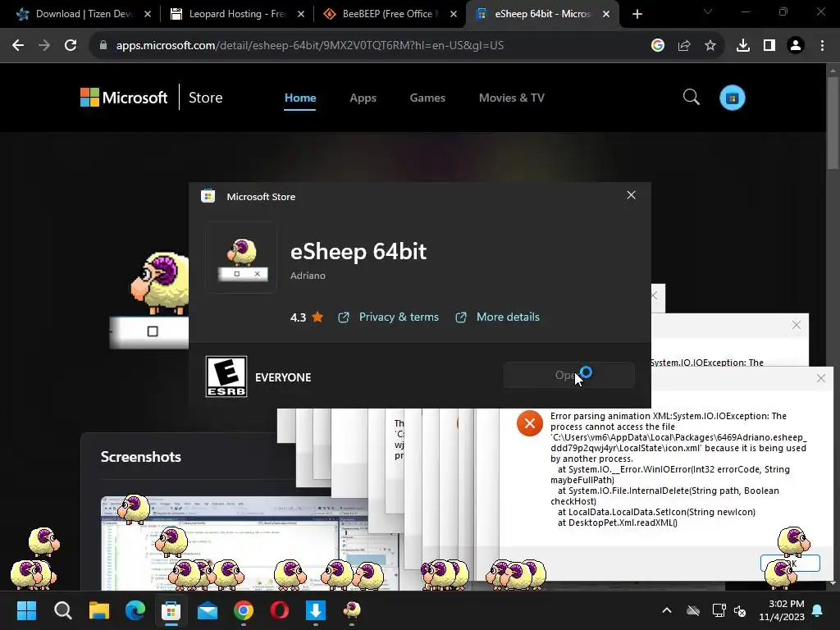Click the page vertical scrollbar
Image resolution: width=840 pixels, height=630 pixels.
[833, 123]
